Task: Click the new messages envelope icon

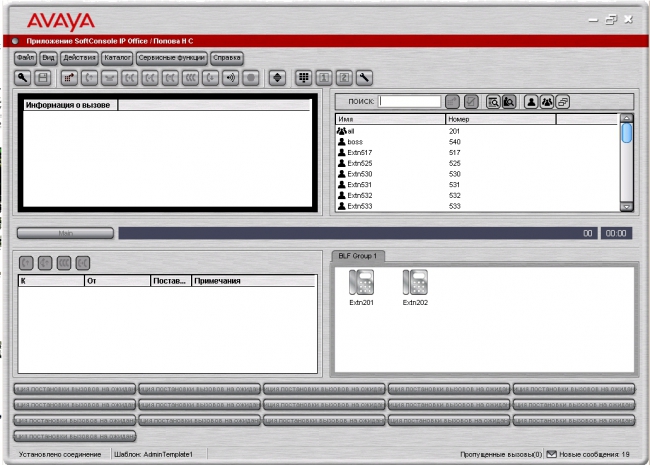Action: click(551, 454)
